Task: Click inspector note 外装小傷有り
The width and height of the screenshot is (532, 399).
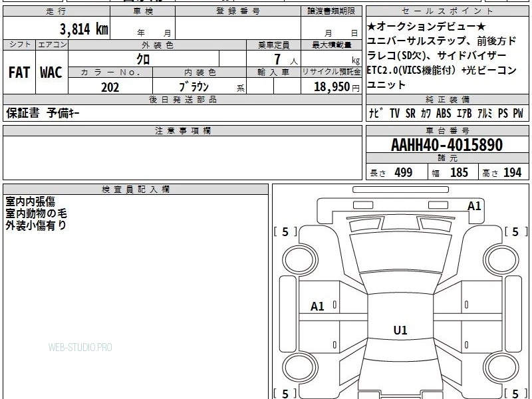Action: click(x=36, y=225)
